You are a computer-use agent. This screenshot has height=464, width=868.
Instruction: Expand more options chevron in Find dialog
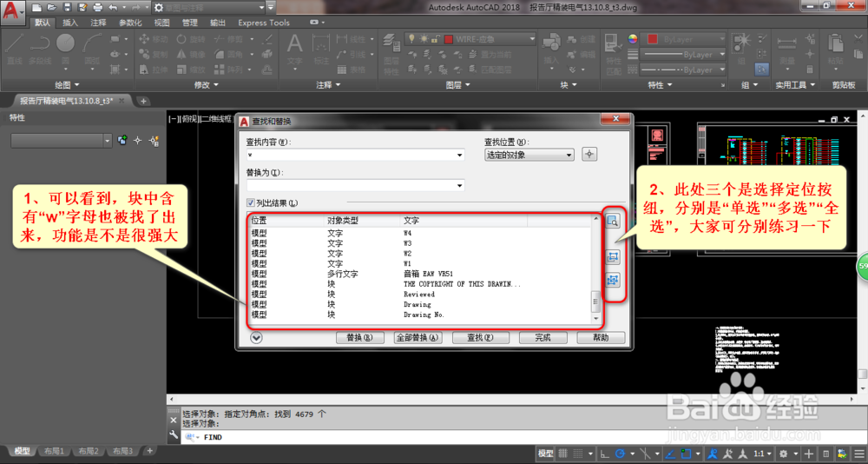point(256,338)
